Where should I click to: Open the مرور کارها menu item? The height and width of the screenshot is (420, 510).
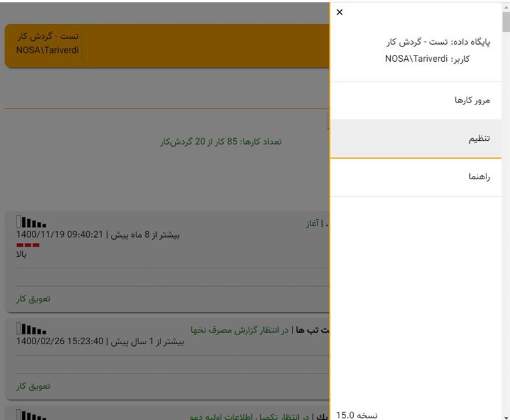tap(472, 101)
